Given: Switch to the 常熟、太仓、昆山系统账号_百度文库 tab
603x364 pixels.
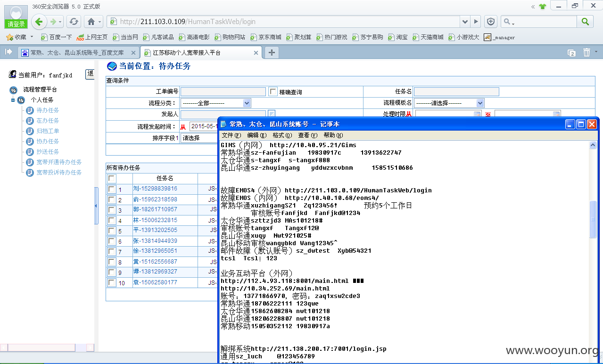Looking at the screenshot, I should [77, 53].
